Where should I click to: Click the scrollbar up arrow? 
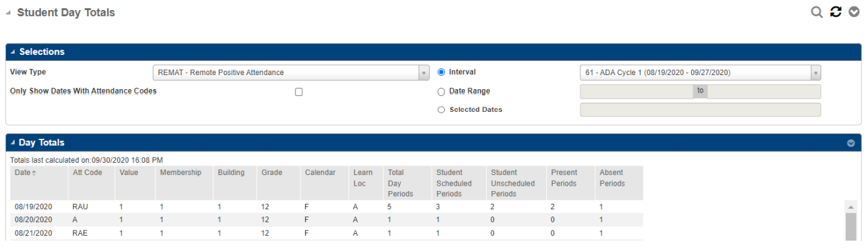(851, 207)
